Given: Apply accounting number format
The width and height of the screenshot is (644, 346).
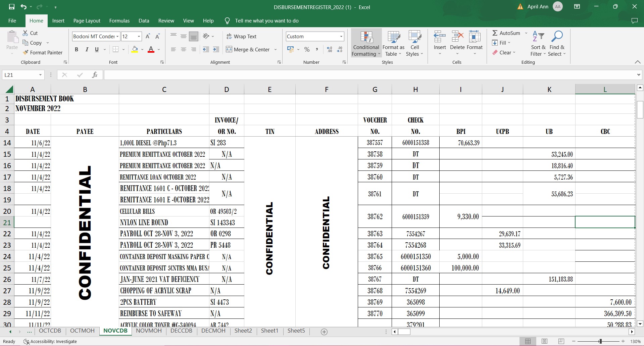Looking at the screenshot, I should click(x=291, y=49).
